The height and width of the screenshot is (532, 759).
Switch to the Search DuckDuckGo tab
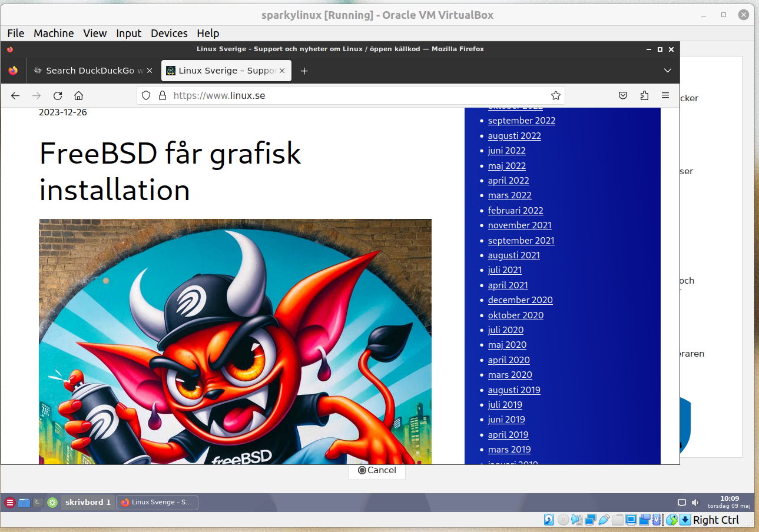tap(93, 71)
